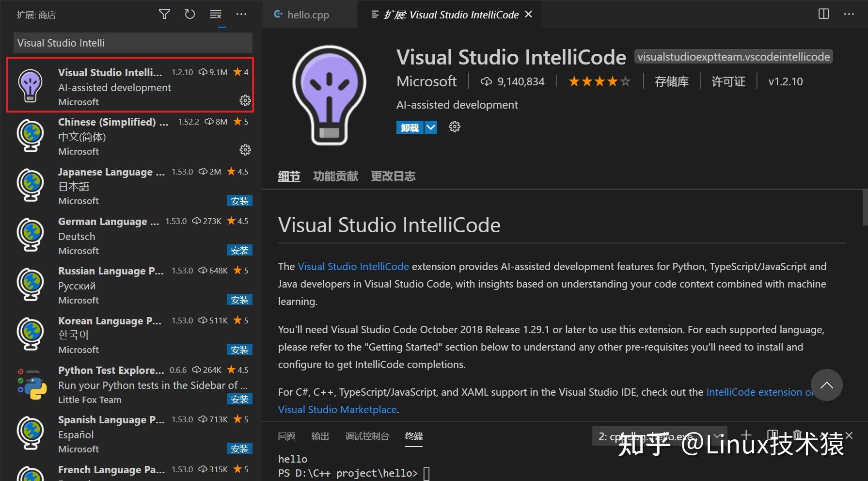This screenshot has height=481, width=868.
Task: Click the filter icon in the extensions panel
Action: 164,15
